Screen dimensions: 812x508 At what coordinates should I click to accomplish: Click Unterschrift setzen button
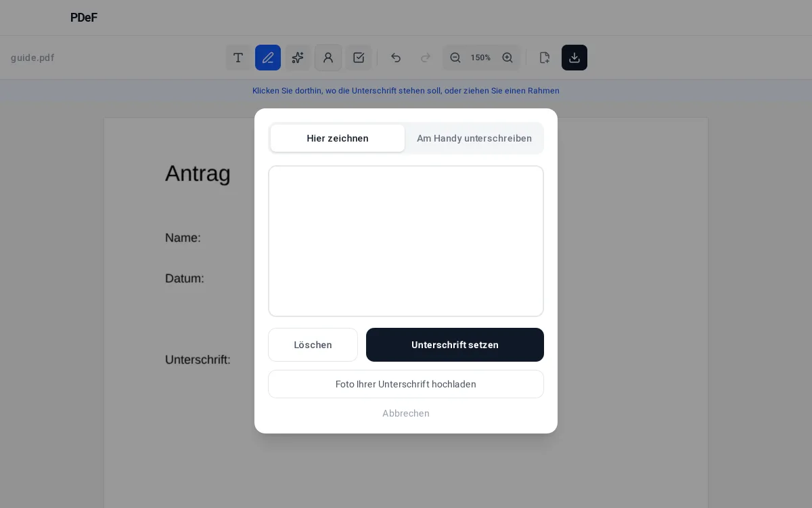pyautogui.click(x=455, y=345)
